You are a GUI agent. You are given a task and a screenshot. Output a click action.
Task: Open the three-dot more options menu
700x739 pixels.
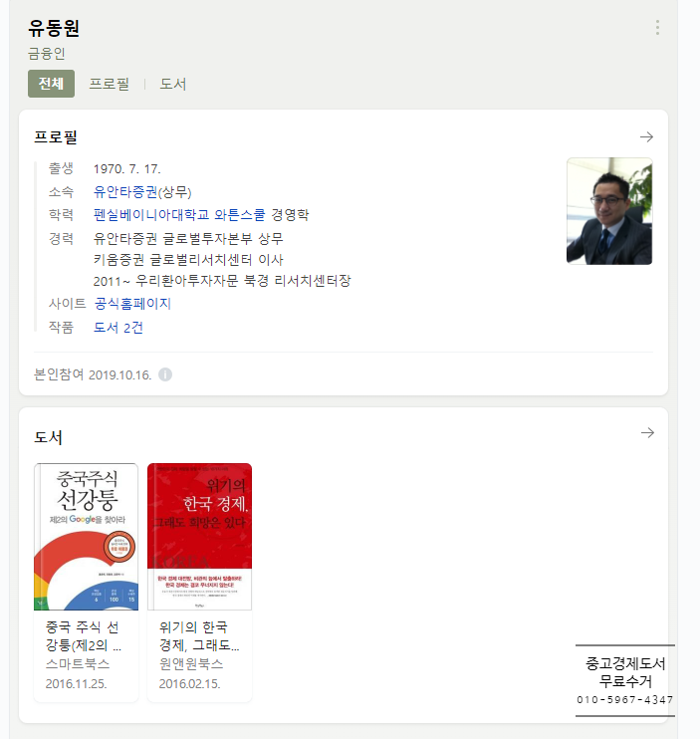pyautogui.click(x=657, y=27)
